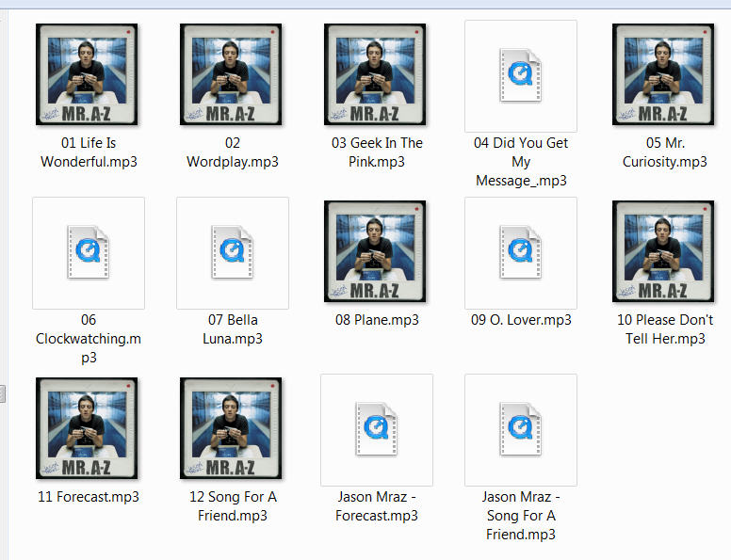Viewport: 731px width, 560px height.
Task: Click the label Jason Mraz - Forecast.mp3
Action: tap(377, 506)
